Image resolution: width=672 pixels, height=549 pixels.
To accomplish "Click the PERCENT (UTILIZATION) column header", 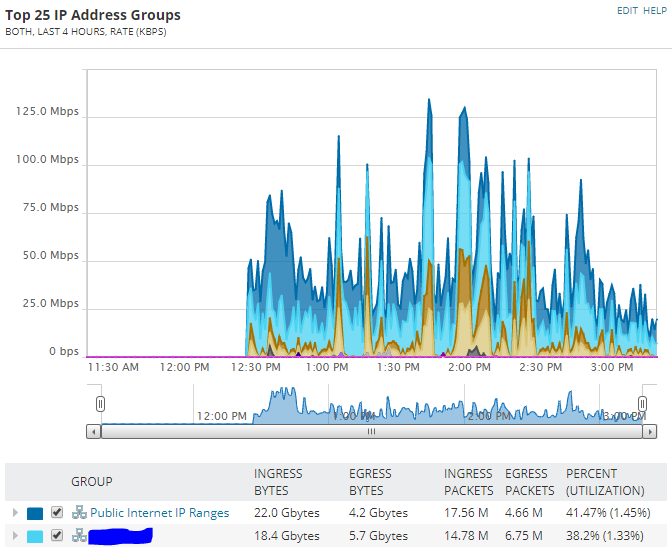I will click(x=605, y=482).
